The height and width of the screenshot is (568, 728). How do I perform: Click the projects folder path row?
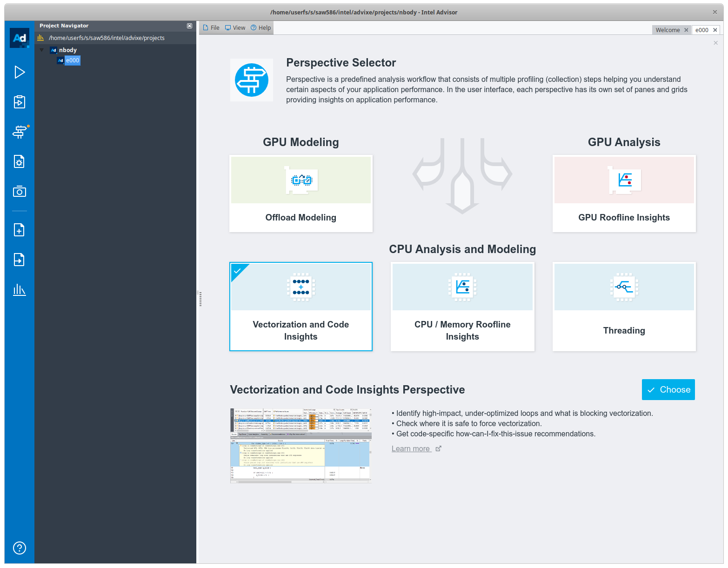point(115,38)
